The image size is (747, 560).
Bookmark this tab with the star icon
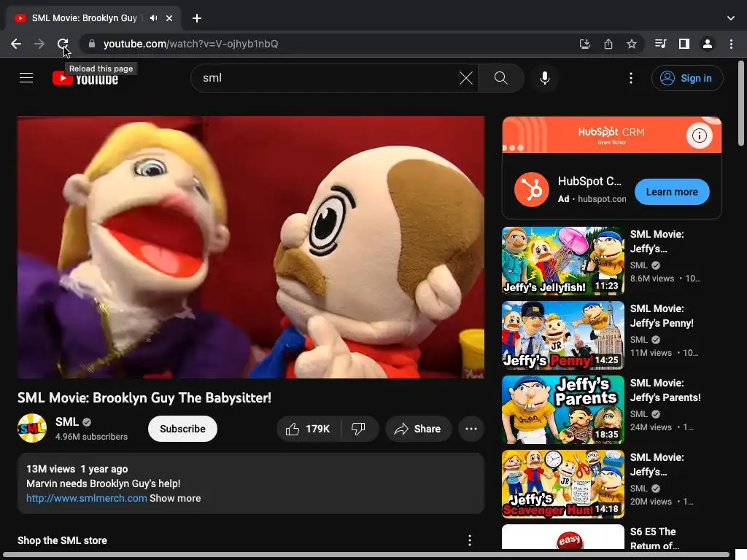point(631,44)
